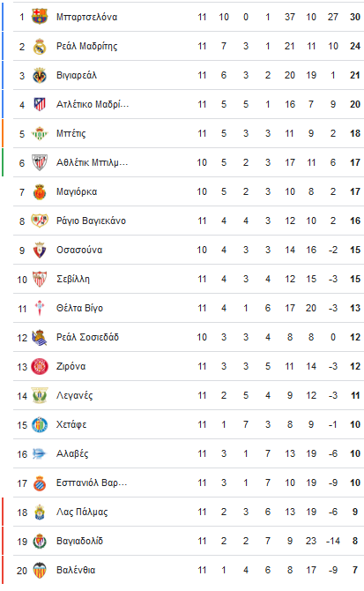
Task: Select the Villarreal yellow crest
Action: click(40, 75)
